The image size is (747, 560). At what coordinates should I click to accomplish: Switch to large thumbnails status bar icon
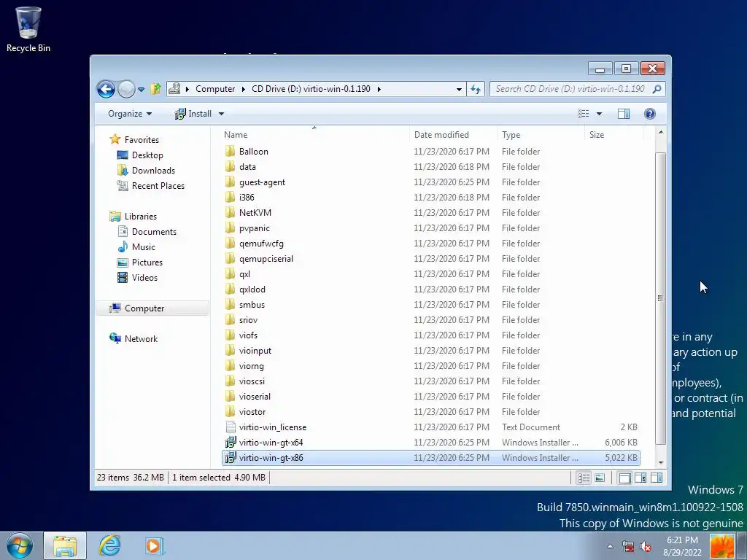coord(600,478)
